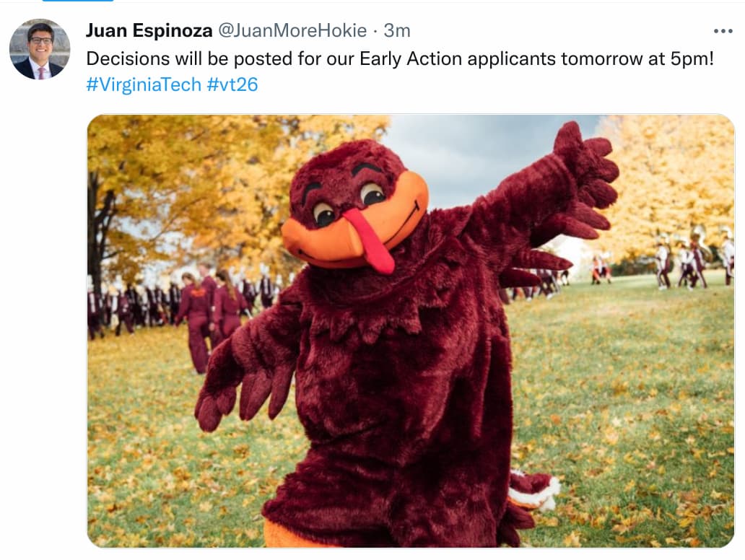Click the mascot's red wattle in the photo
The height and width of the screenshot is (560, 745).
tap(372, 241)
